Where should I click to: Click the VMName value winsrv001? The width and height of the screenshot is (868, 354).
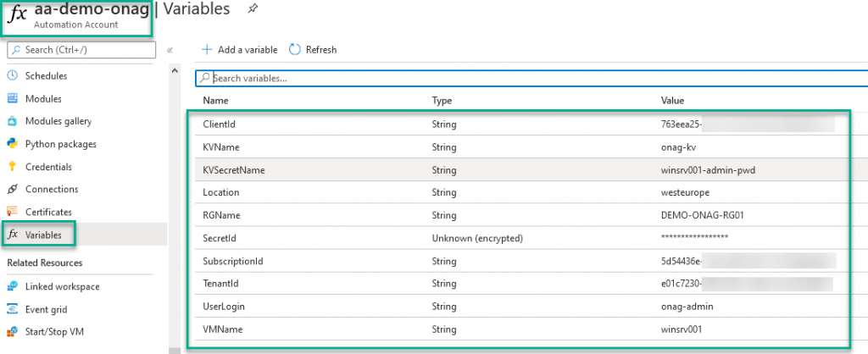click(x=682, y=329)
